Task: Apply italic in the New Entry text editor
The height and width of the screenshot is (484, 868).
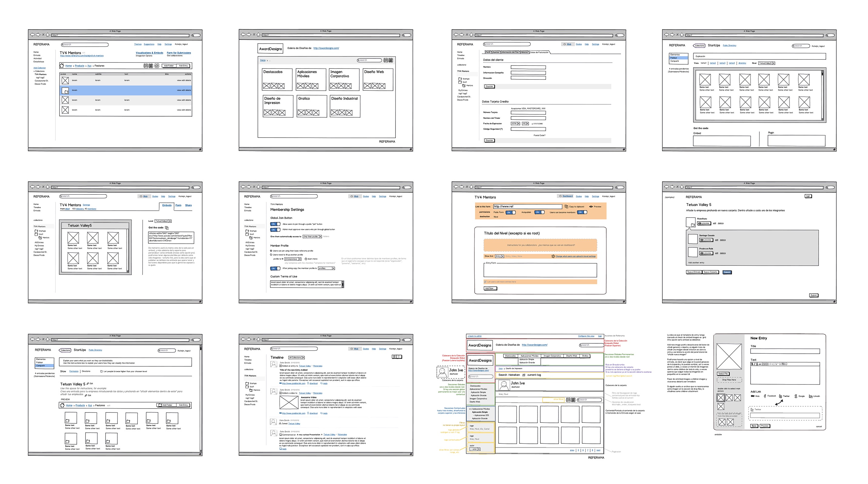Action: pyautogui.click(x=755, y=364)
